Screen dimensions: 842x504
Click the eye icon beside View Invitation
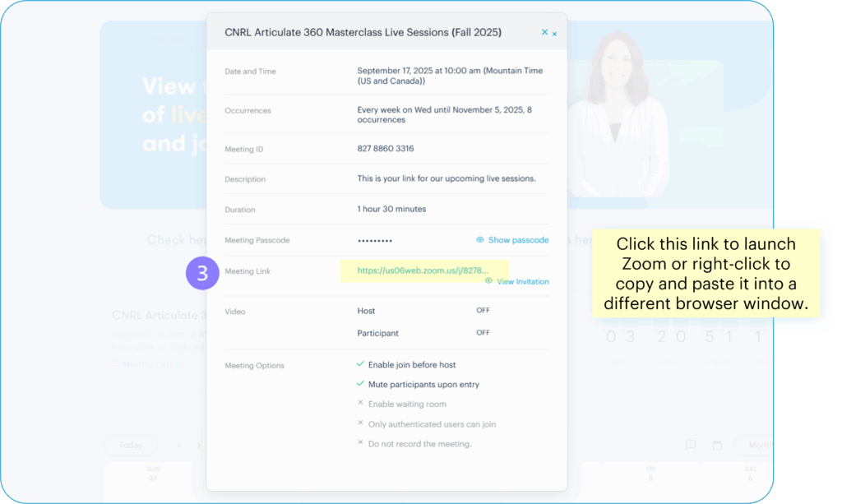tap(488, 280)
